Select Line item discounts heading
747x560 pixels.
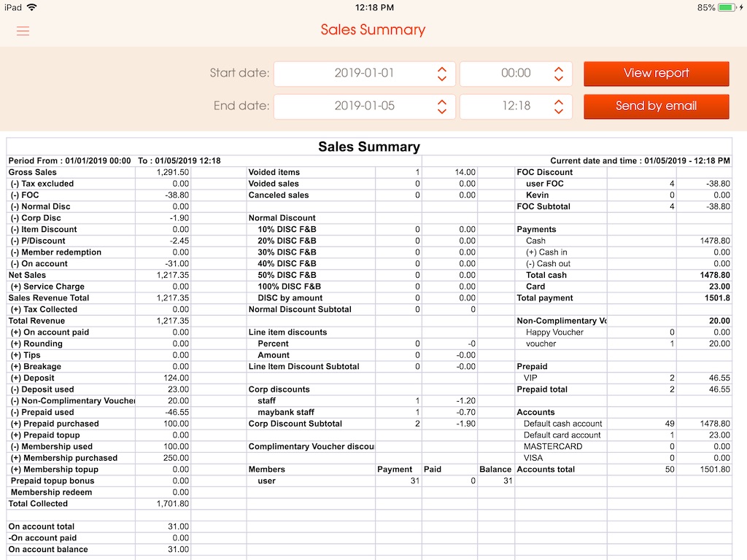pos(287,332)
